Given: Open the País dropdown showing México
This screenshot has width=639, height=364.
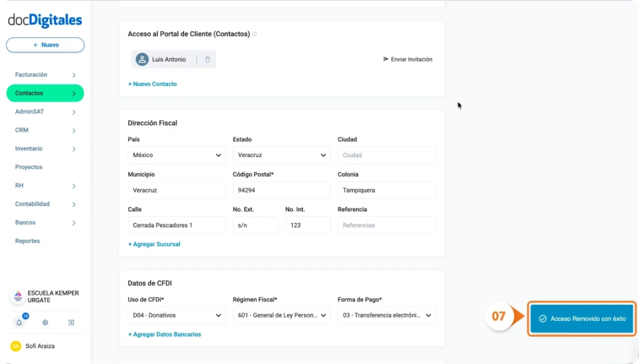Looking at the screenshot, I should [177, 155].
